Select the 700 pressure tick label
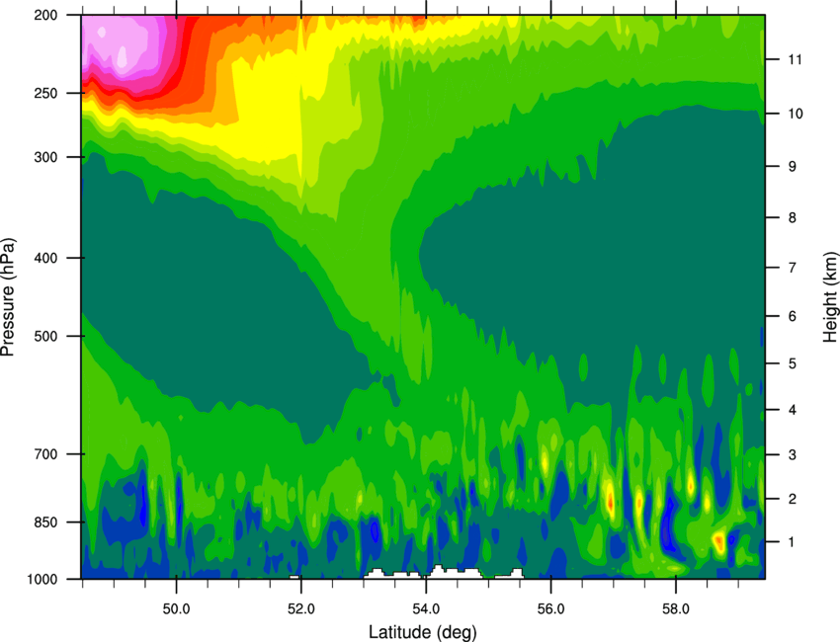Viewport: 840px width, 642px height. click(x=45, y=454)
